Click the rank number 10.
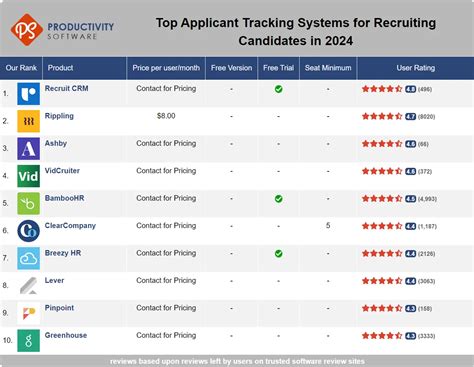The image size is (474, 367). [7, 340]
